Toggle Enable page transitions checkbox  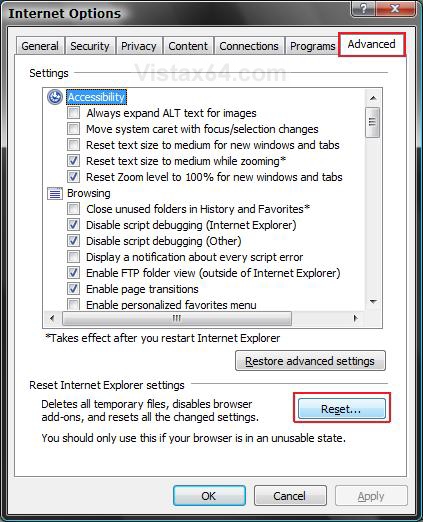pos(73,289)
